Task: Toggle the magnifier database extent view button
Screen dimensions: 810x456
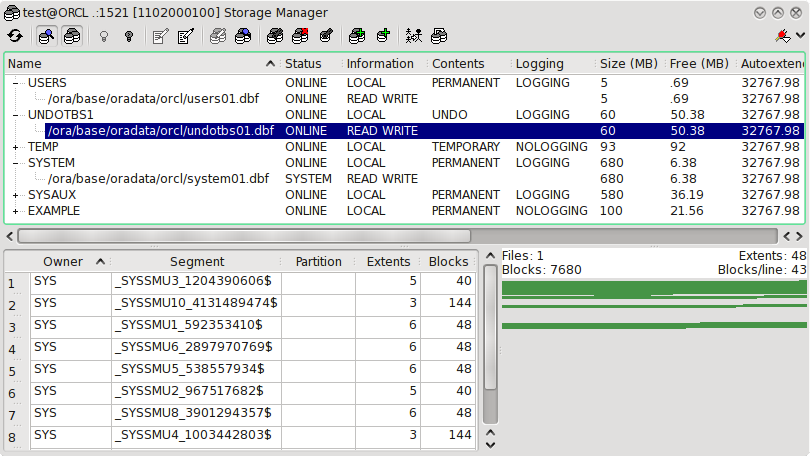Action: 46,36
